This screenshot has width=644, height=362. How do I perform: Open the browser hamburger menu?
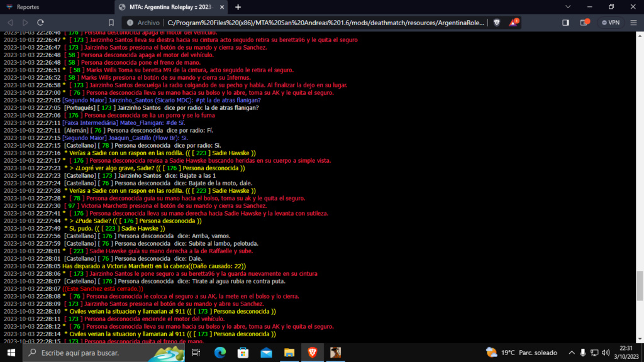[x=634, y=23]
